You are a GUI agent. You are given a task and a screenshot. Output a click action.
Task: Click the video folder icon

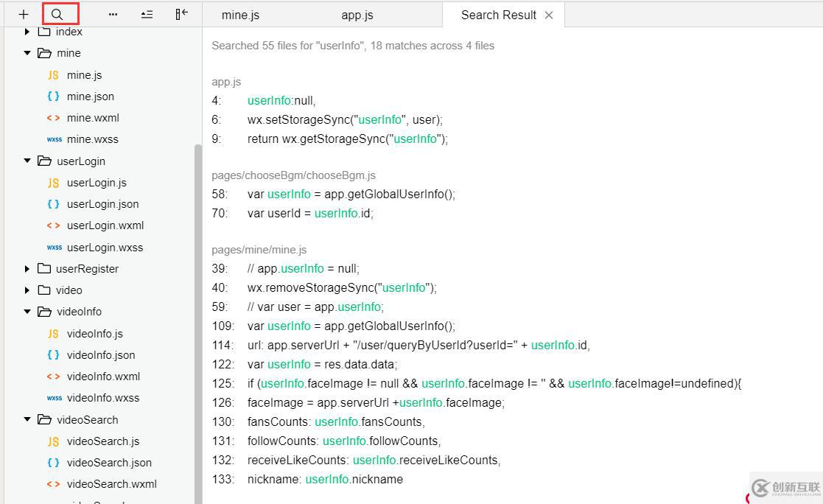[x=44, y=290]
